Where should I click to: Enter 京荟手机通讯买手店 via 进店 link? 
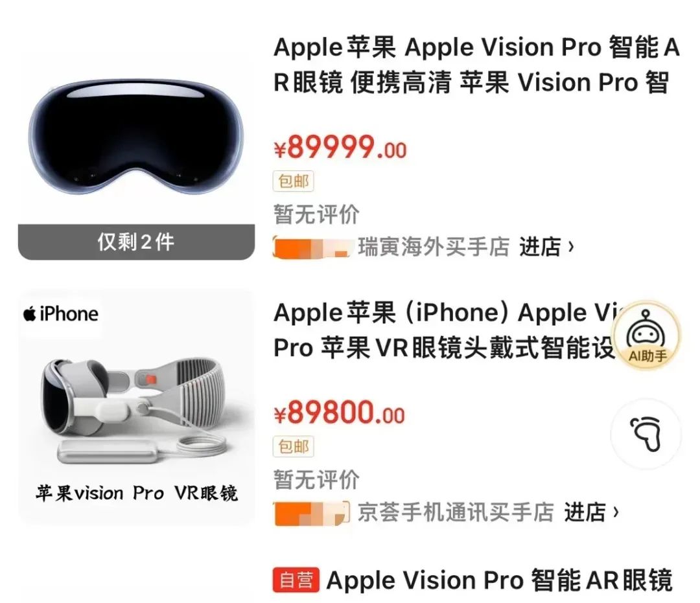pyautogui.click(x=591, y=512)
